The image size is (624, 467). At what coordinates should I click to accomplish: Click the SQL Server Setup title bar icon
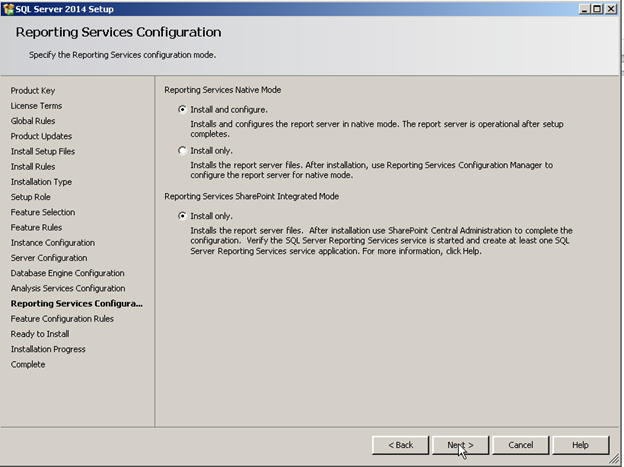(x=8, y=9)
